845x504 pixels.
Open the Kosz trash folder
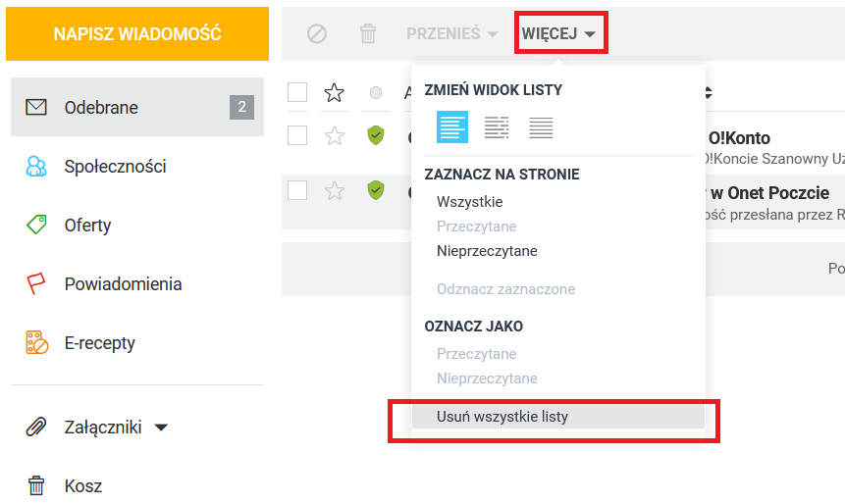tap(83, 485)
